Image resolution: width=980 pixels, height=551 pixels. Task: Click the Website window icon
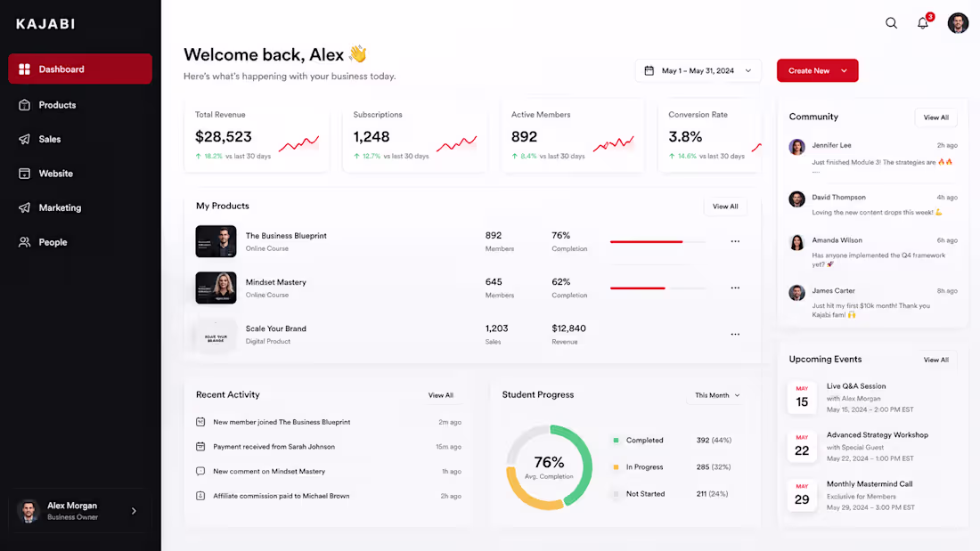click(x=24, y=174)
